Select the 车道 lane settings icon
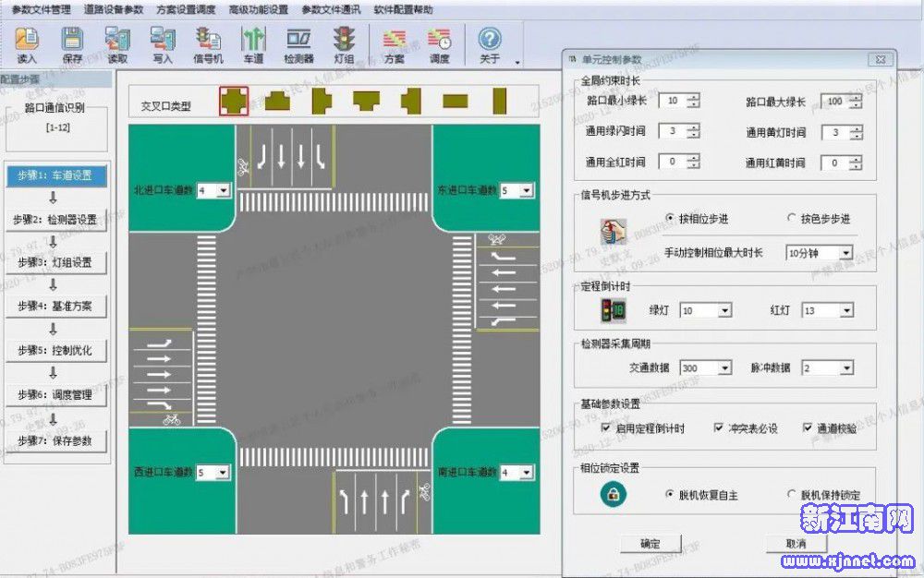Screen dimensions: 924x578 [x=254, y=44]
